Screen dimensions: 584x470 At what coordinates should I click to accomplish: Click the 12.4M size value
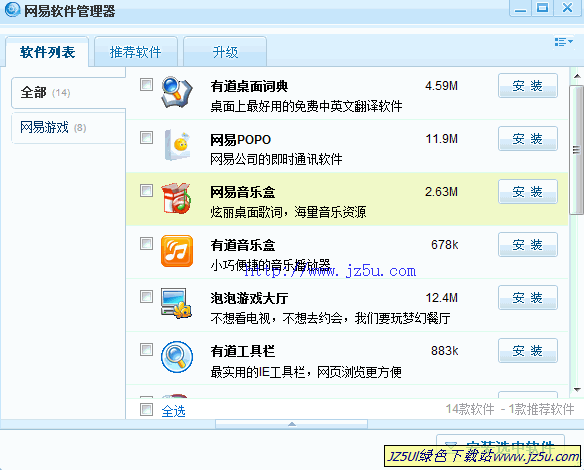(x=441, y=298)
